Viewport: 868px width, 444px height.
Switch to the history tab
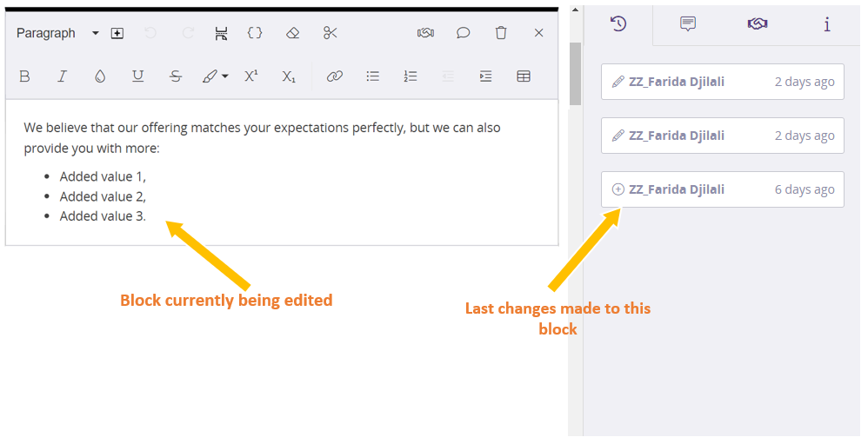point(618,24)
